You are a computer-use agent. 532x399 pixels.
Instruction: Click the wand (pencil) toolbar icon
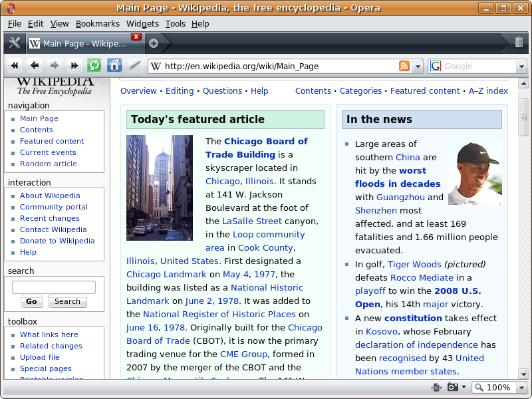click(x=135, y=65)
